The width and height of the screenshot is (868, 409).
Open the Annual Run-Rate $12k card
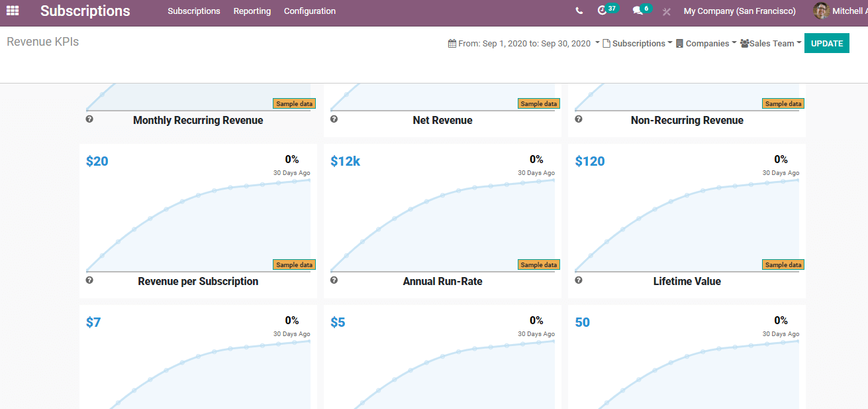coord(442,221)
